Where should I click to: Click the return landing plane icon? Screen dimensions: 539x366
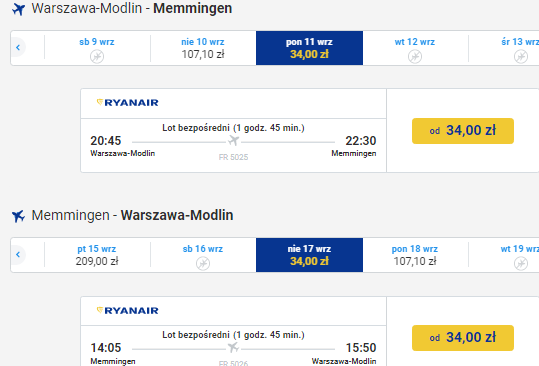(19, 216)
